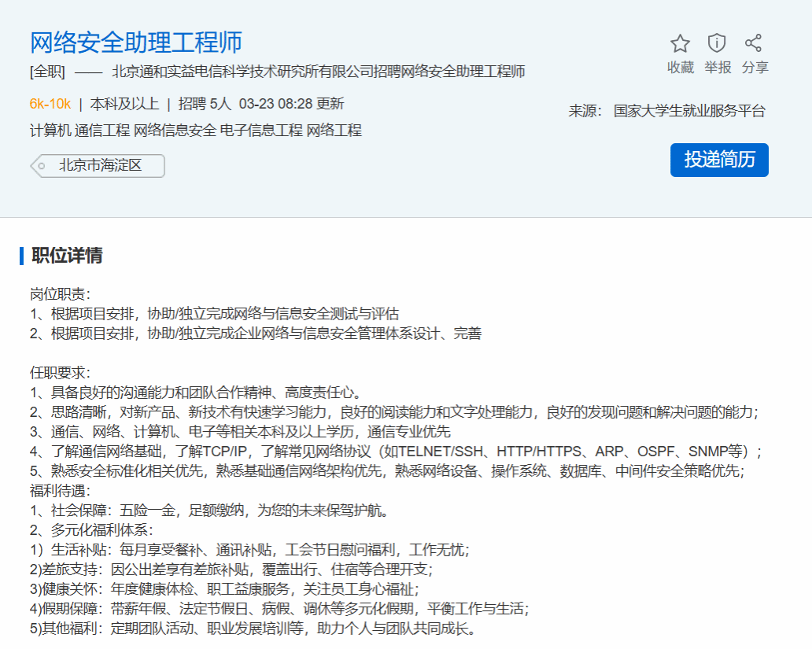This screenshot has height=649, width=812.
Task: Select the 北京市海淀区 location tag
Action: click(x=99, y=166)
